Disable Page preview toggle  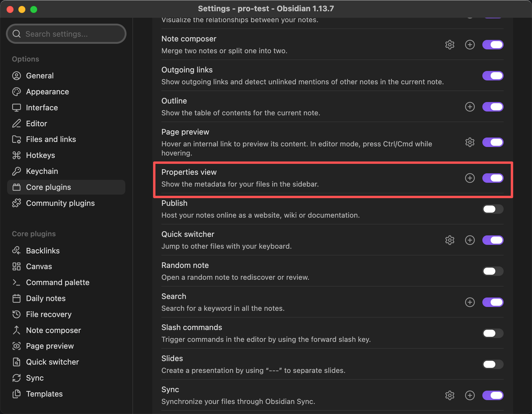click(x=493, y=142)
